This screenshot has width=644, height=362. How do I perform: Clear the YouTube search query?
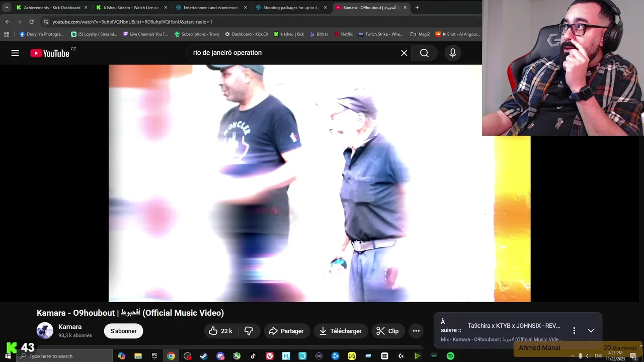point(404,53)
